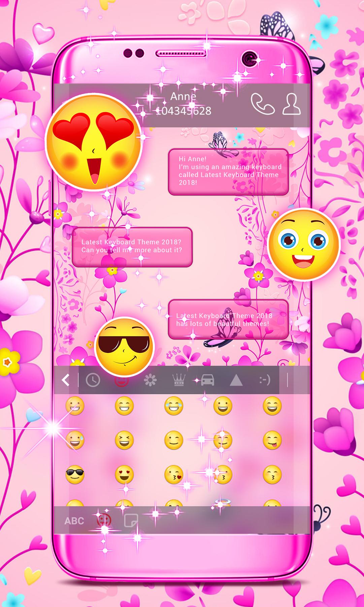This screenshot has height=607, width=364.
Task: Open the sticker note icon
Action: tap(131, 521)
